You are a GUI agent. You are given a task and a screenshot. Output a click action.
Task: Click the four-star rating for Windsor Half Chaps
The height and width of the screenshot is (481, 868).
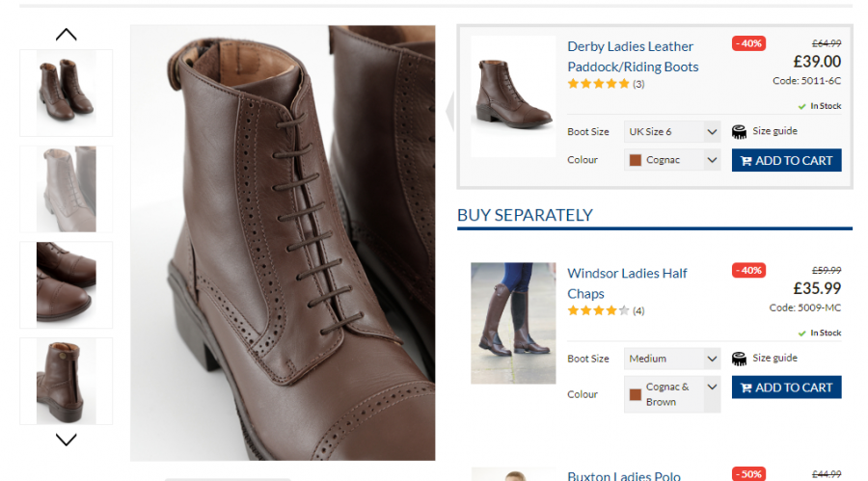tap(598, 310)
